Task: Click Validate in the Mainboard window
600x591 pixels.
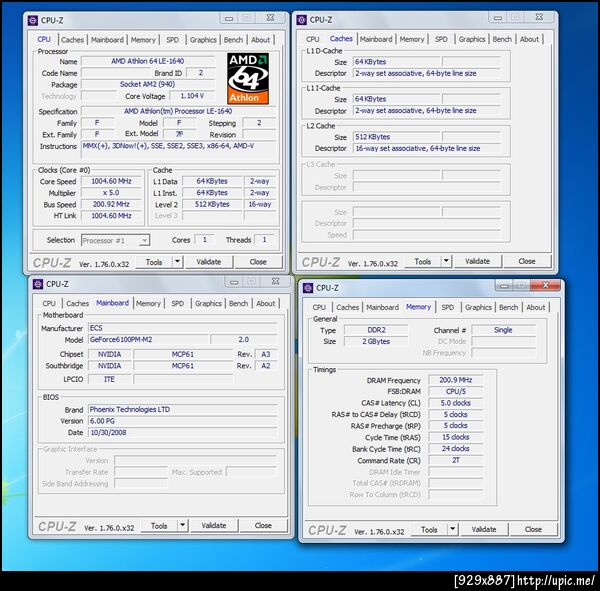Action: pos(214,525)
